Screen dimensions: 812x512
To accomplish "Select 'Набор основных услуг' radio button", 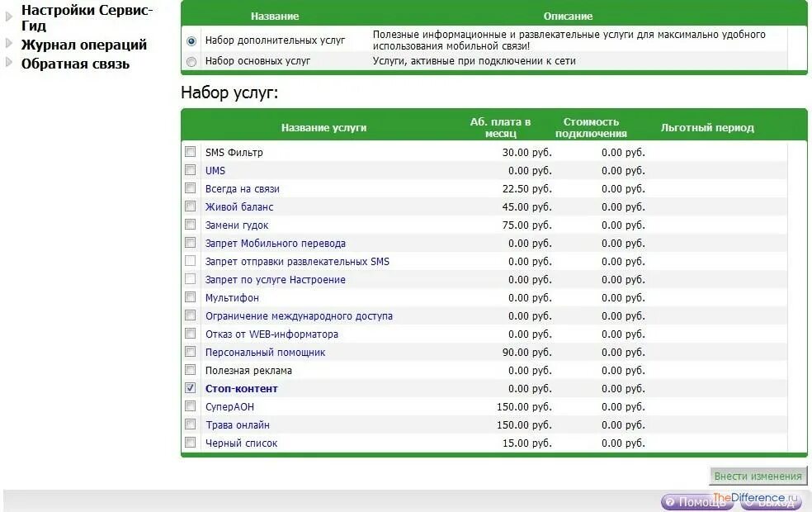I will [x=191, y=62].
